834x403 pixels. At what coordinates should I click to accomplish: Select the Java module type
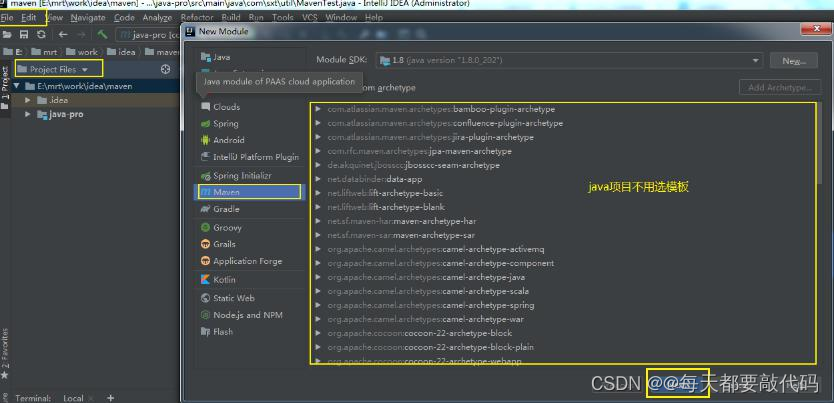pyautogui.click(x=215, y=57)
